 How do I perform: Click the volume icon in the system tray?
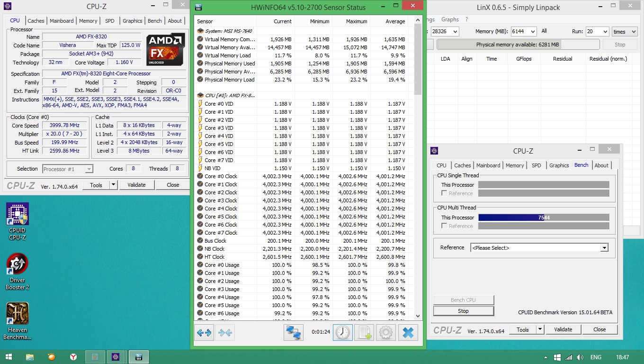(x=581, y=357)
